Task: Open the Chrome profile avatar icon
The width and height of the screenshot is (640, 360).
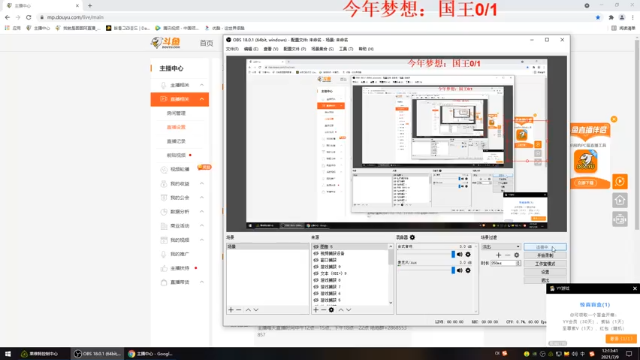Action: point(622,17)
